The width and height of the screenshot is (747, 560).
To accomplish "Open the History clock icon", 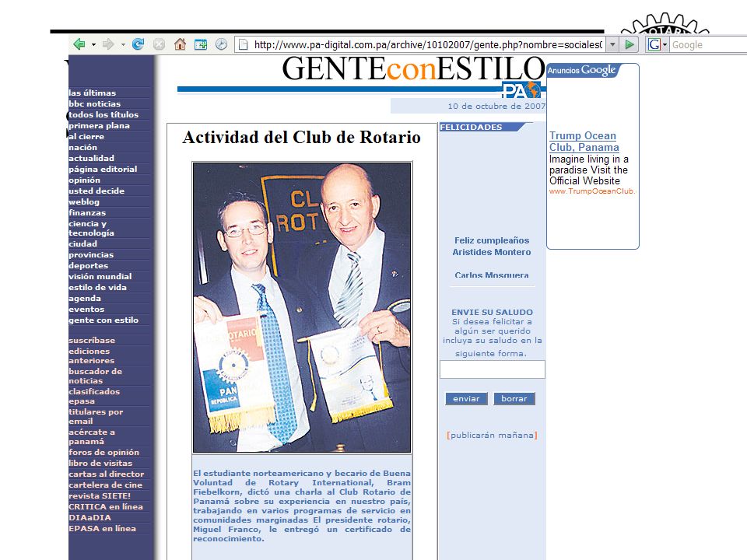I will click(221, 44).
